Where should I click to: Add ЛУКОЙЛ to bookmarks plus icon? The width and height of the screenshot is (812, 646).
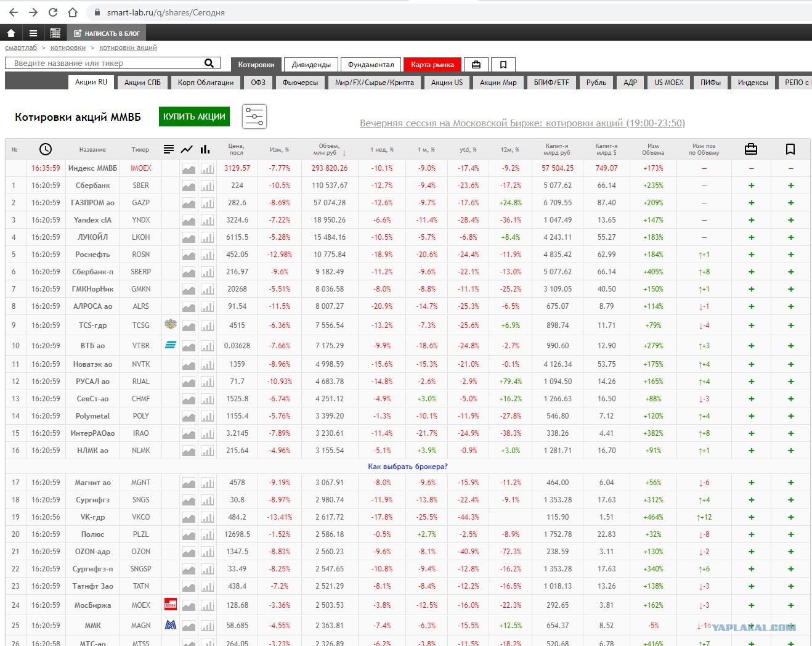[790, 237]
